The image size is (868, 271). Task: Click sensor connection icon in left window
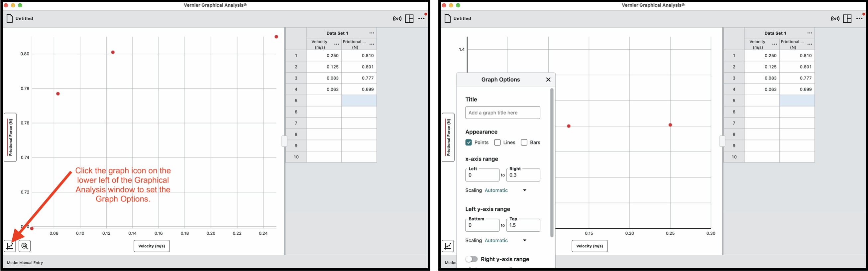397,19
